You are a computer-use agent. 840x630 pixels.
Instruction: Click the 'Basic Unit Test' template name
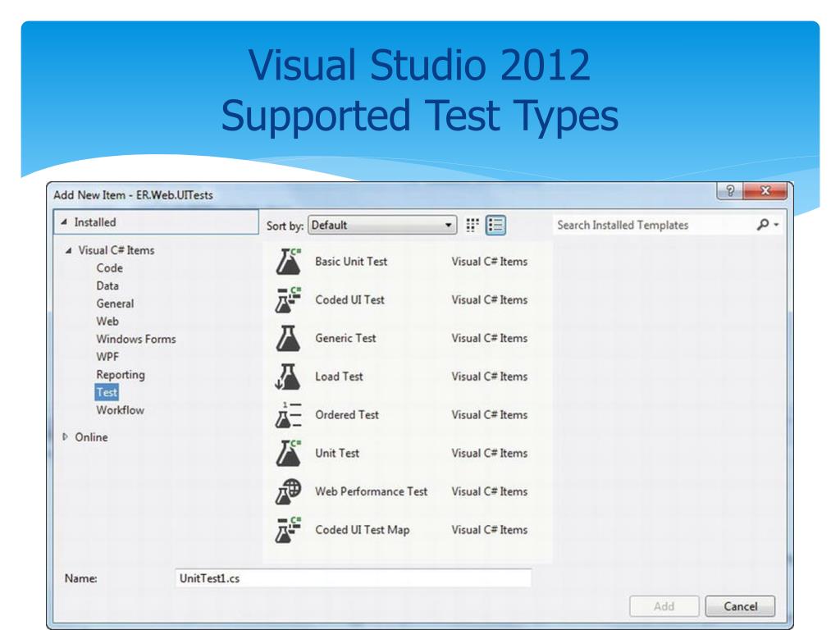point(351,262)
